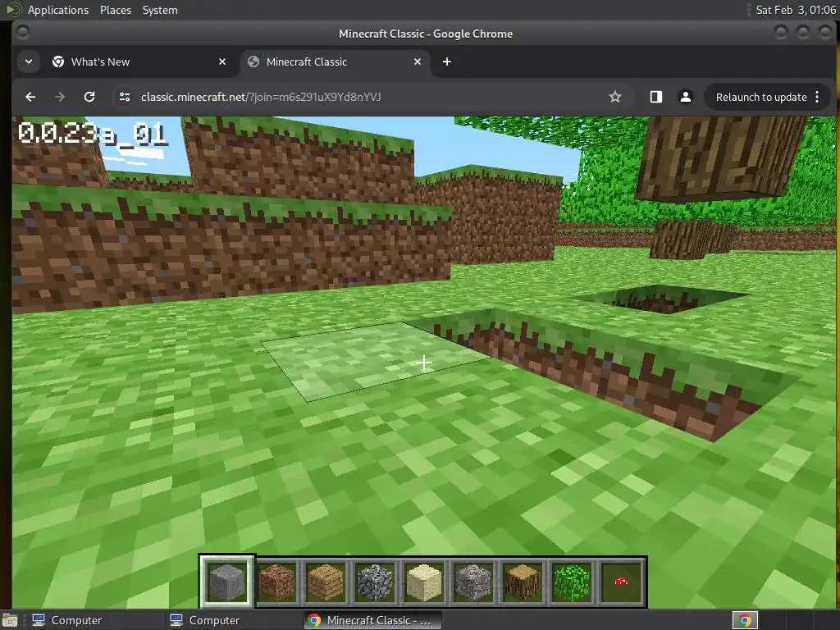Open Chrome profile menu
The image size is (840, 630).
685,97
